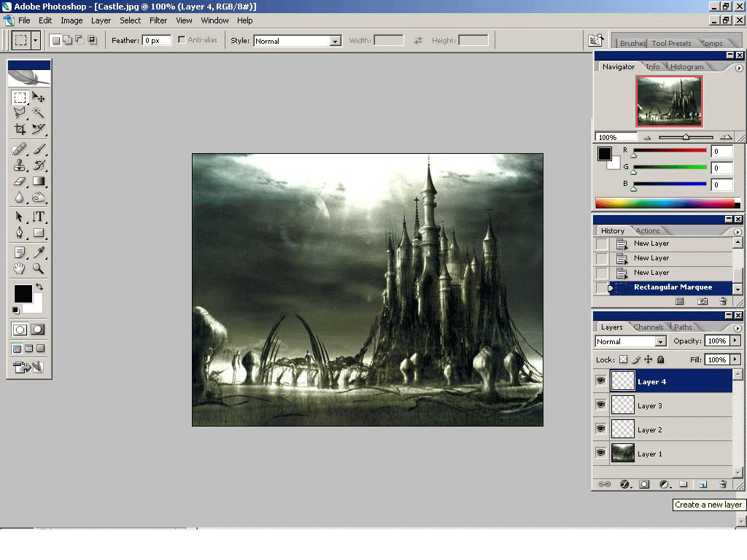This screenshot has height=560, width=747.
Task: Toggle lock all for layer
Action: 661,359
